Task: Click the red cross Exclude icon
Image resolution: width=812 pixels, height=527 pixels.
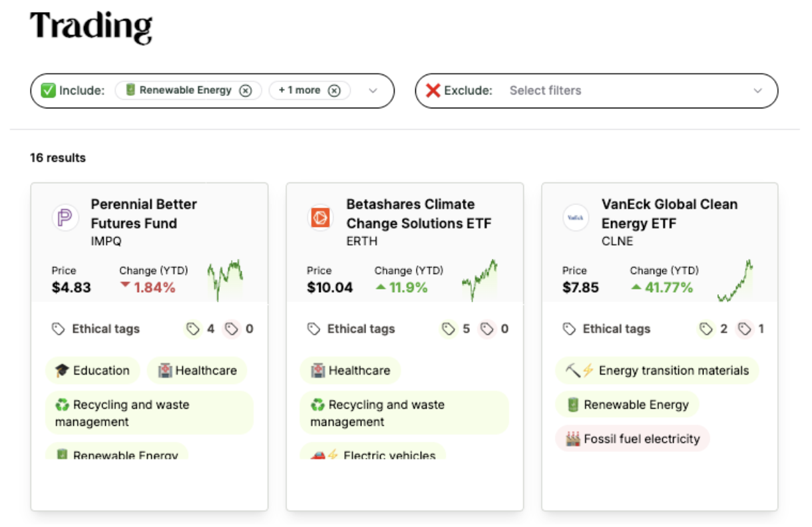Action: [433, 90]
